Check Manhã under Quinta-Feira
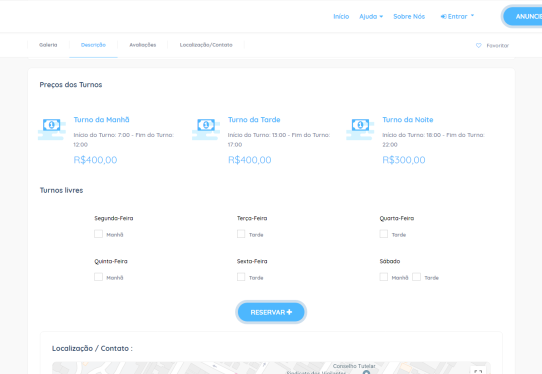The image size is (542, 374). tap(99, 277)
